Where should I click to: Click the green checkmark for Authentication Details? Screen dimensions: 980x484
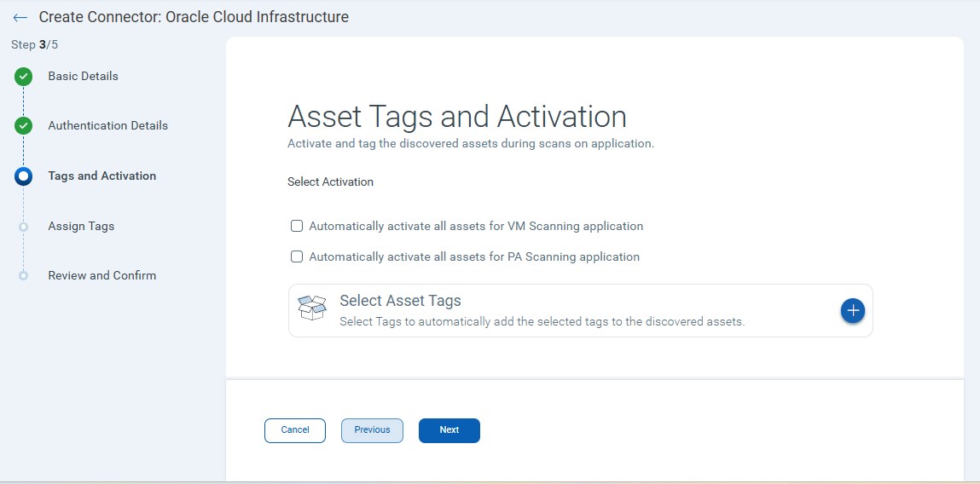[x=23, y=126]
